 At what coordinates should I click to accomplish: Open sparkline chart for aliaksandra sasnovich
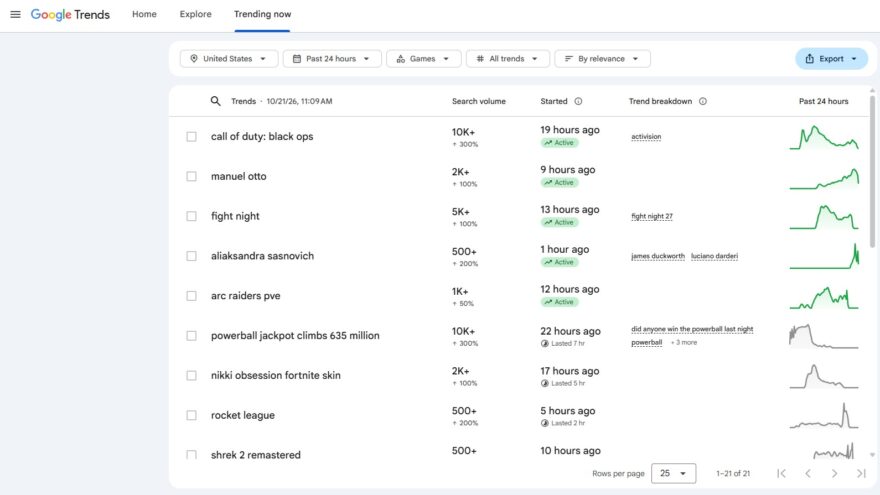coord(824,256)
